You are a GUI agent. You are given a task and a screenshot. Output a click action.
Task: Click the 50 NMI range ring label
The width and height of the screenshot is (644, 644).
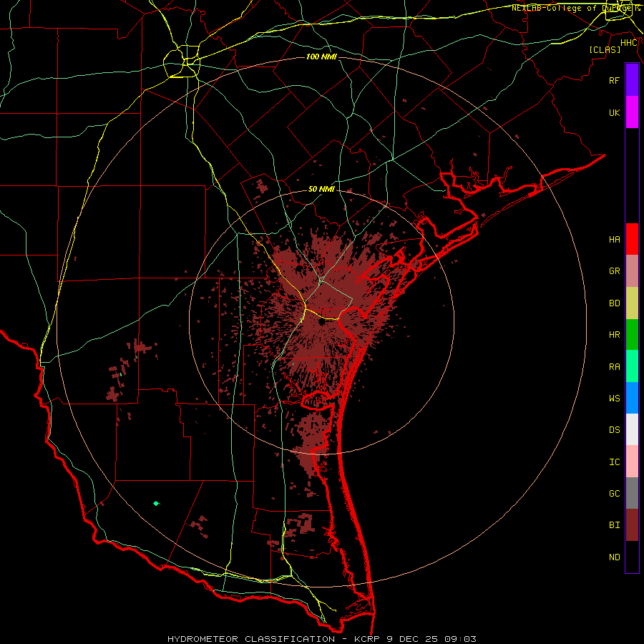321,189
